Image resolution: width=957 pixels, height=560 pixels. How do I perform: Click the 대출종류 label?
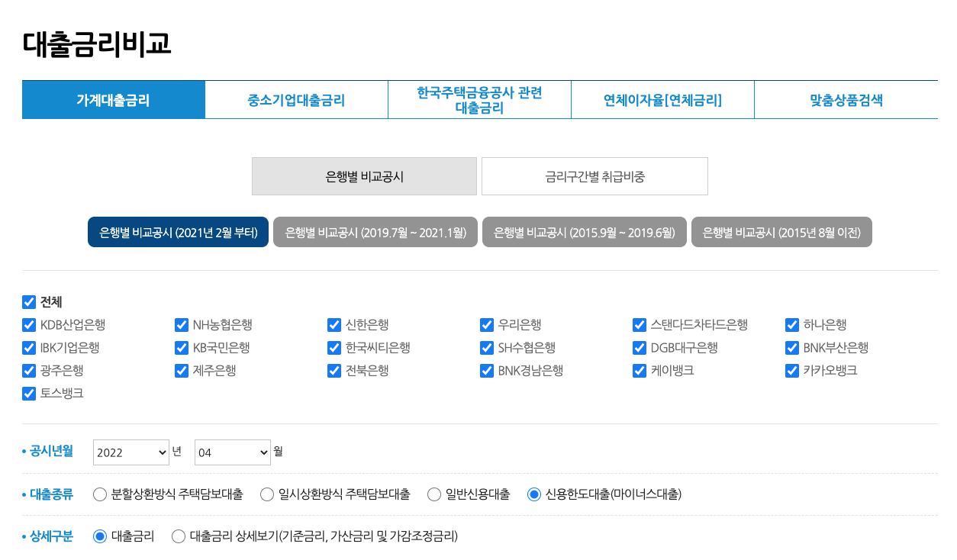[x=52, y=494]
